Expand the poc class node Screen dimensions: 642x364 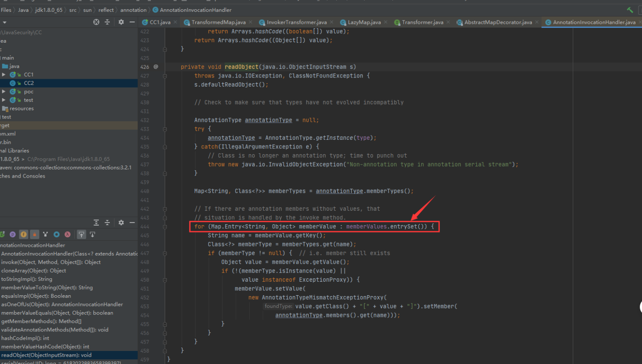tap(4, 91)
